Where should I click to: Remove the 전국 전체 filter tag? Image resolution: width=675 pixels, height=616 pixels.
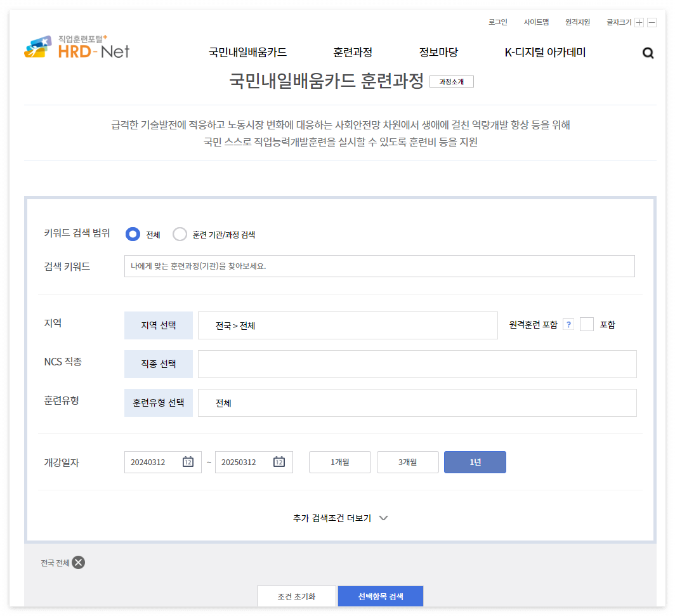coord(77,562)
